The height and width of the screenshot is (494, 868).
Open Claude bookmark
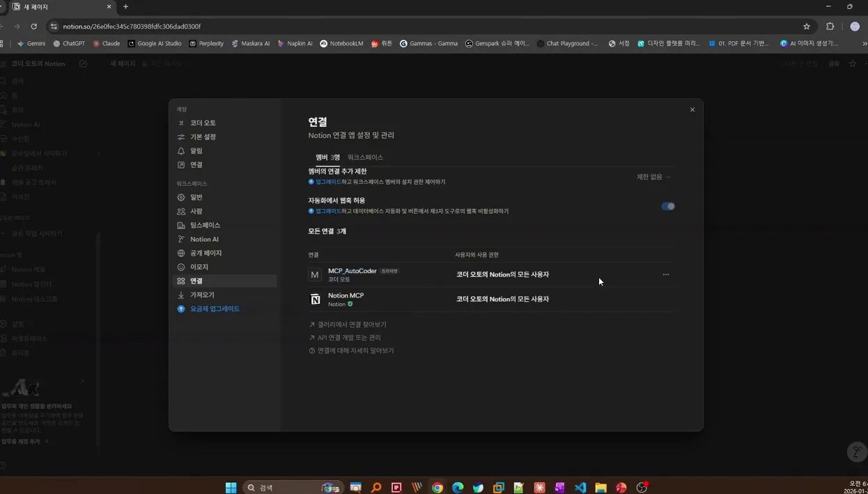(x=106, y=43)
